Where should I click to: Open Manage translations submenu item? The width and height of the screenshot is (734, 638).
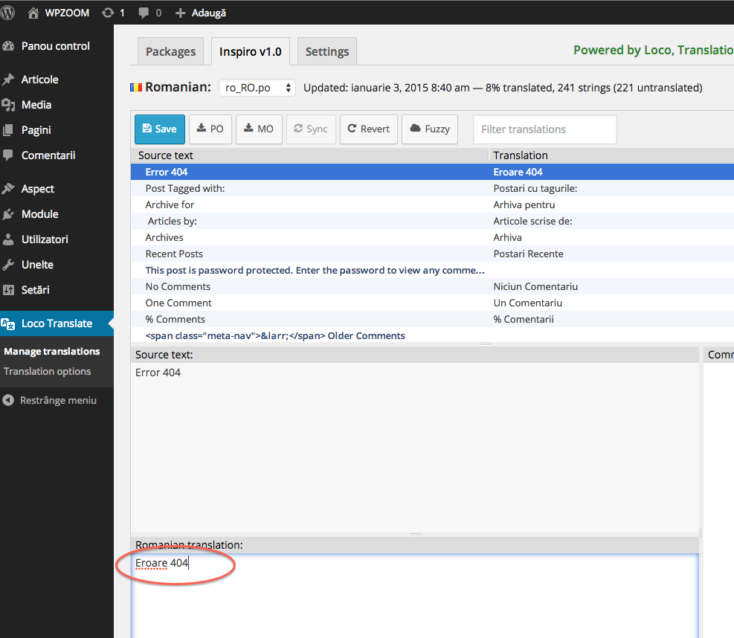[52, 351]
